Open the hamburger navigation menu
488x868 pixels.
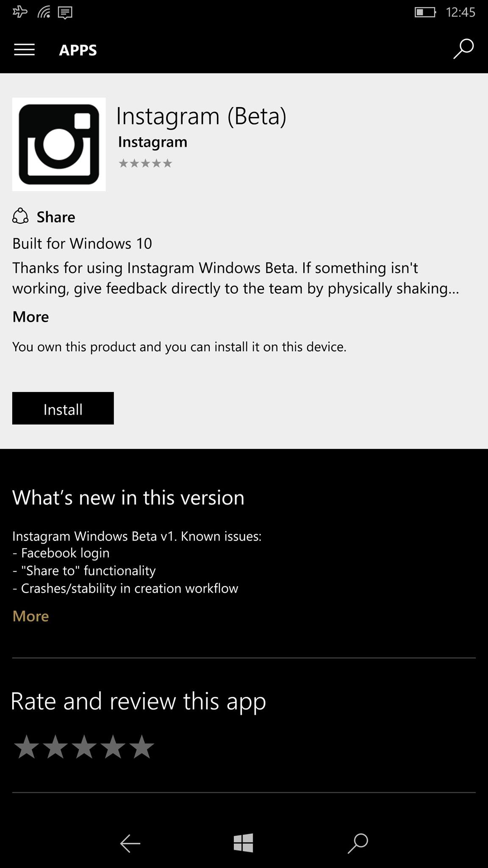click(x=24, y=50)
